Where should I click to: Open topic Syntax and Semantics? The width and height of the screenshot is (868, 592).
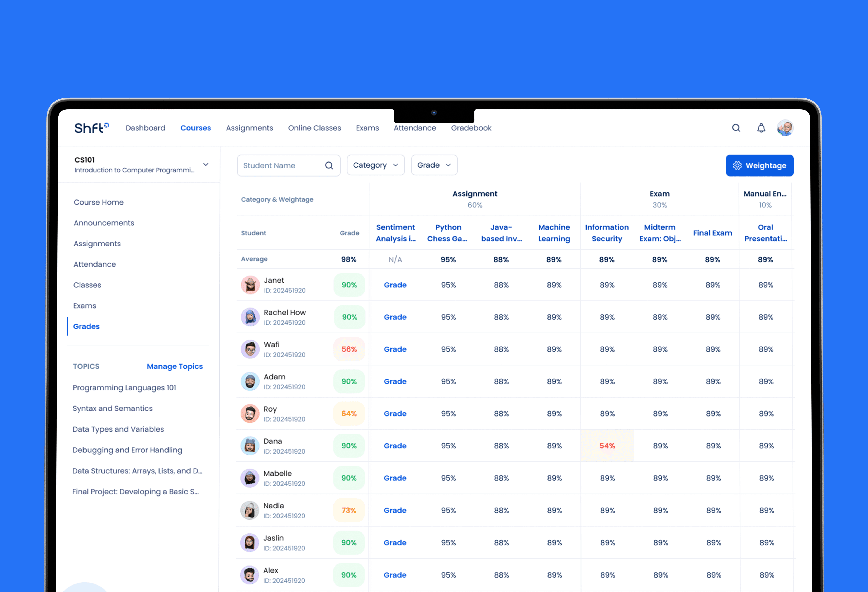coord(112,409)
